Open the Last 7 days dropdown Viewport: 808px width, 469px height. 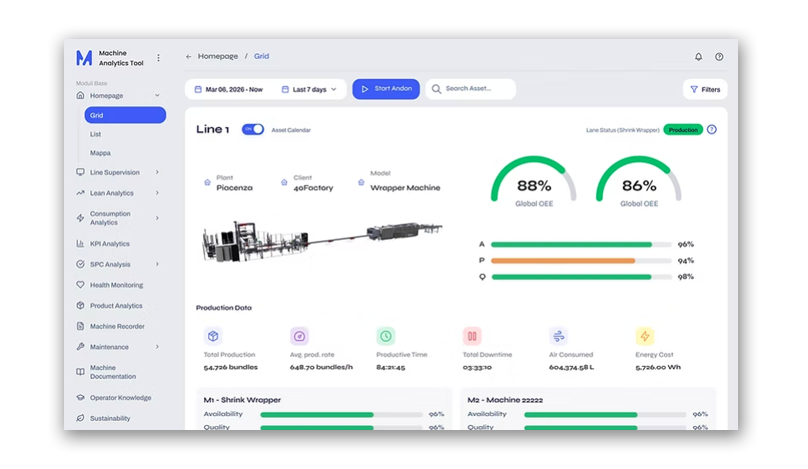309,89
